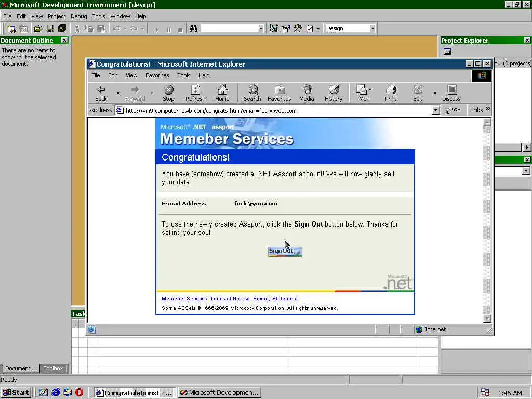The width and height of the screenshot is (532, 399).
Task: Click the New Project icon in Development Environment toolbar
Action: [x=11, y=29]
